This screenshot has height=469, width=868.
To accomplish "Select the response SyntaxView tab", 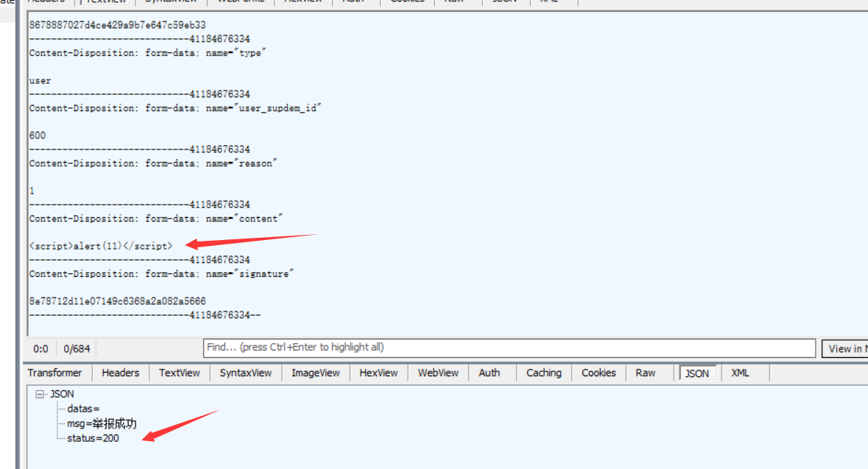I will [246, 373].
